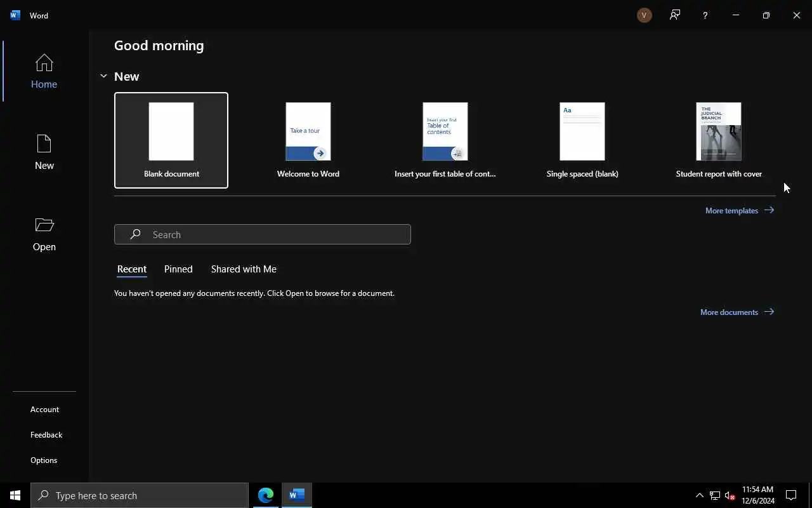812x508 pixels.
Task: Minimize the Word window
Action: pos(736,15)
